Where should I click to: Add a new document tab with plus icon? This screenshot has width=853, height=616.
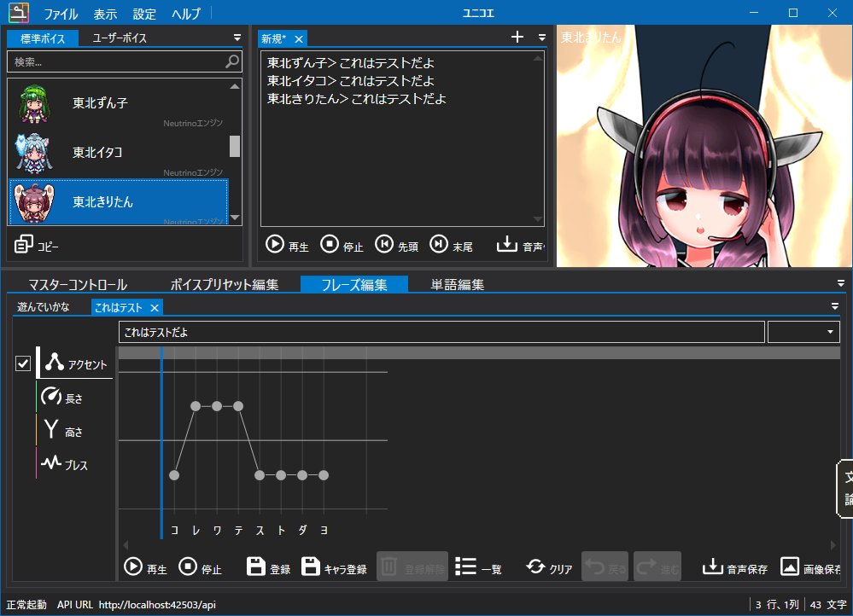pos(517,37)
